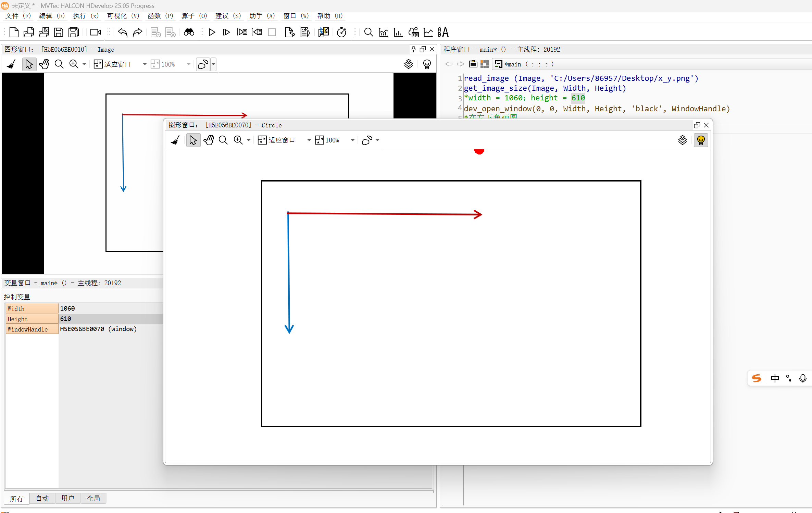Image resolution: width=812 pixels, height=513 pixels.
Task: Click the open example program icon
Action: pos(43,32)
